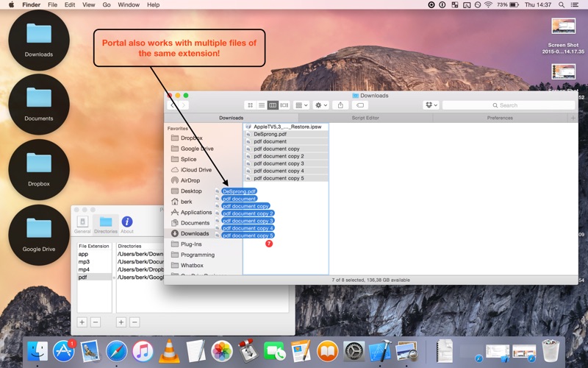Select 'pdf document copy 5' file
Image resolution: width=588 pixels, height=368 pixels.
(286, 178)
